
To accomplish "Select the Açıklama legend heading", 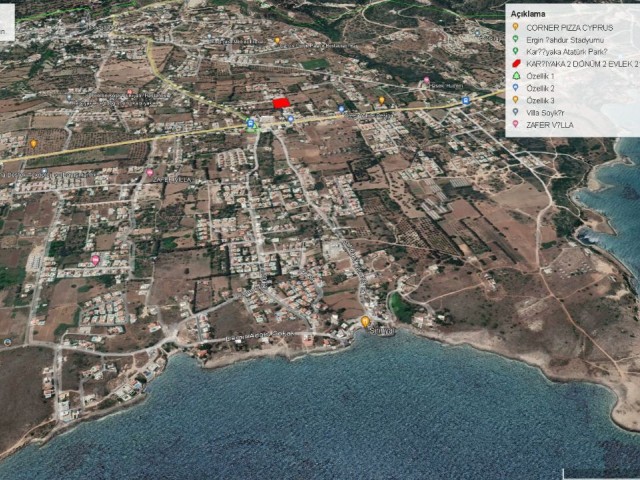I will (x=528, y=14).
